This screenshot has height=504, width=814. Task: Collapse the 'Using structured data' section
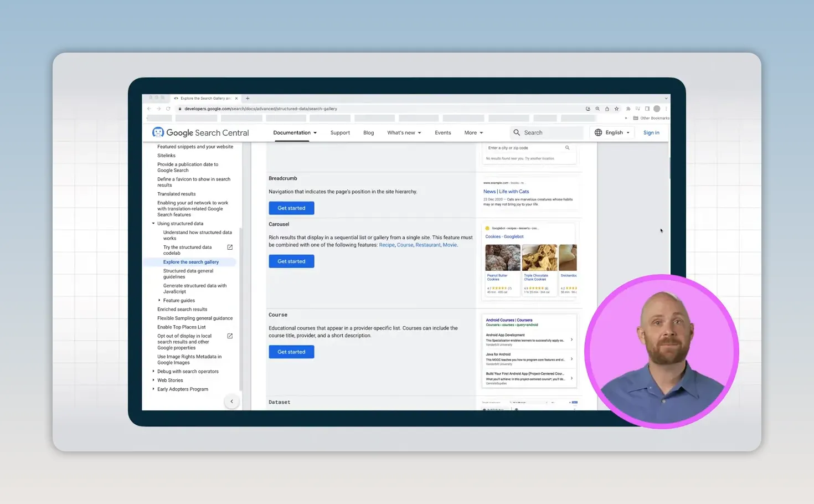point(153,224)
